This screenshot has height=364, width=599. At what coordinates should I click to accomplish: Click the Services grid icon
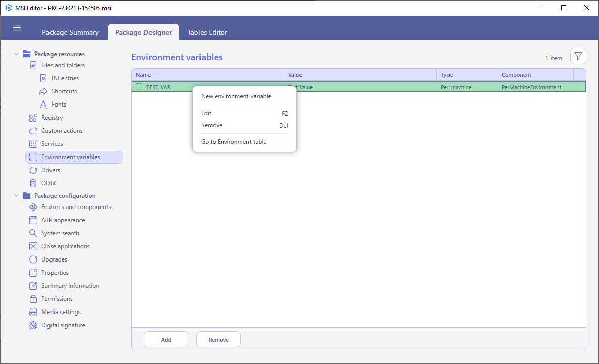point(33,143)
